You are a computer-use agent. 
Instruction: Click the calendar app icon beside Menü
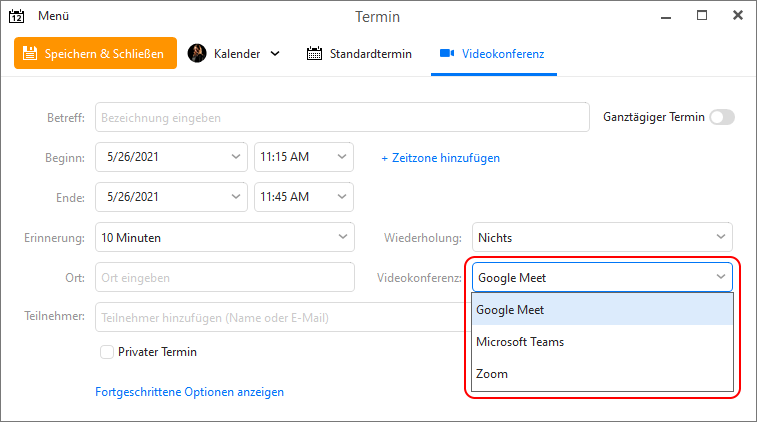point(16,16)
